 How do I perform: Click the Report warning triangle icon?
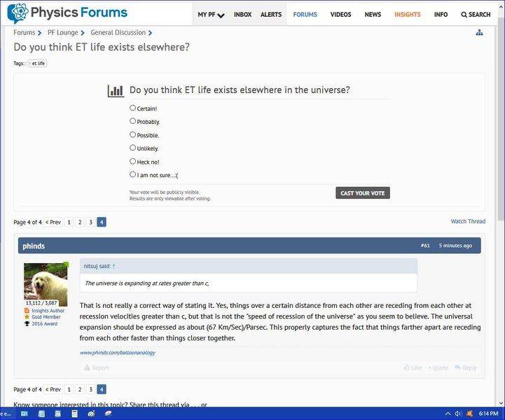click(87, 367)
